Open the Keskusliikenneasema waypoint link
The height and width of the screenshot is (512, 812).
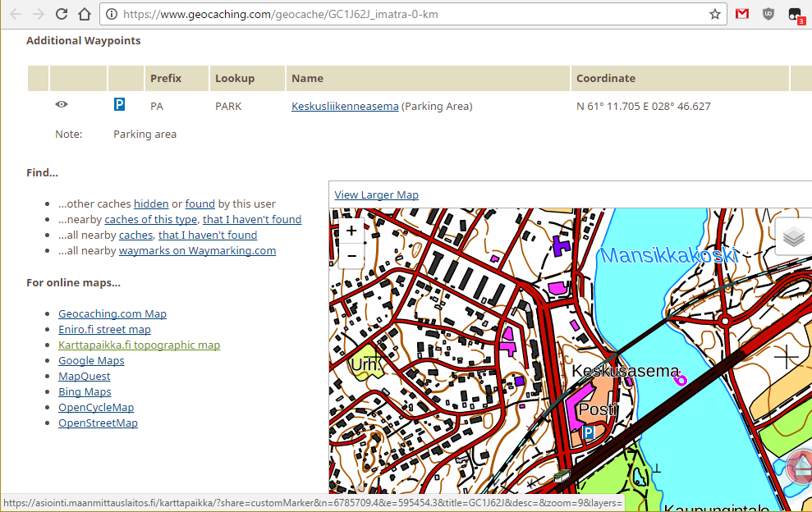pyautogui.click(x=345, y=106)
